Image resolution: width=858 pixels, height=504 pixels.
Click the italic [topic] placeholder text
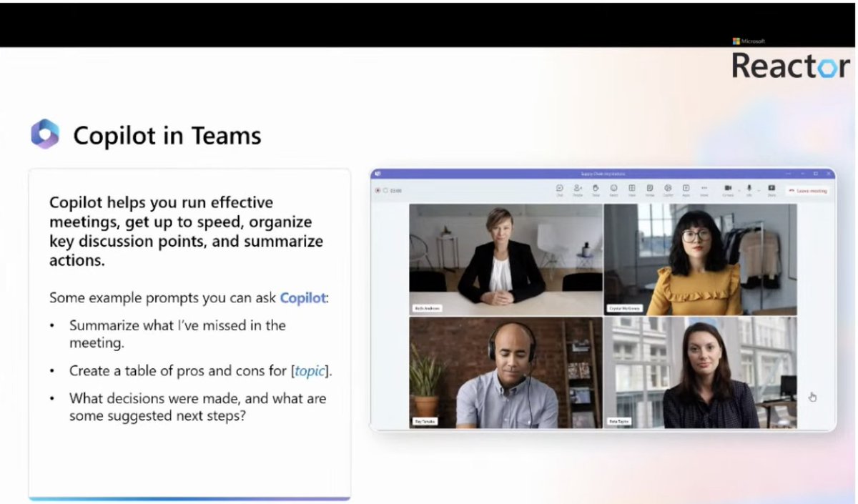click(310, 370)
